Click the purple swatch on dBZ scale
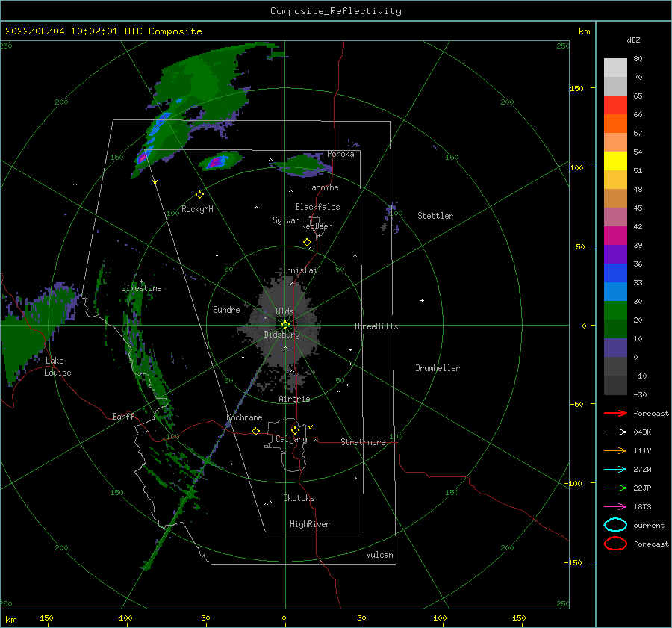Screen dimensions: 672x628 click(615, 254)
